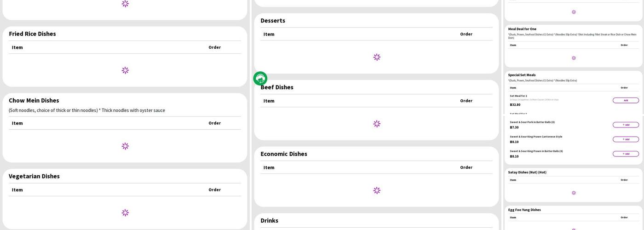Click the Order column header under Desserts
The image size is (644, 230).
tap(466, 34)
